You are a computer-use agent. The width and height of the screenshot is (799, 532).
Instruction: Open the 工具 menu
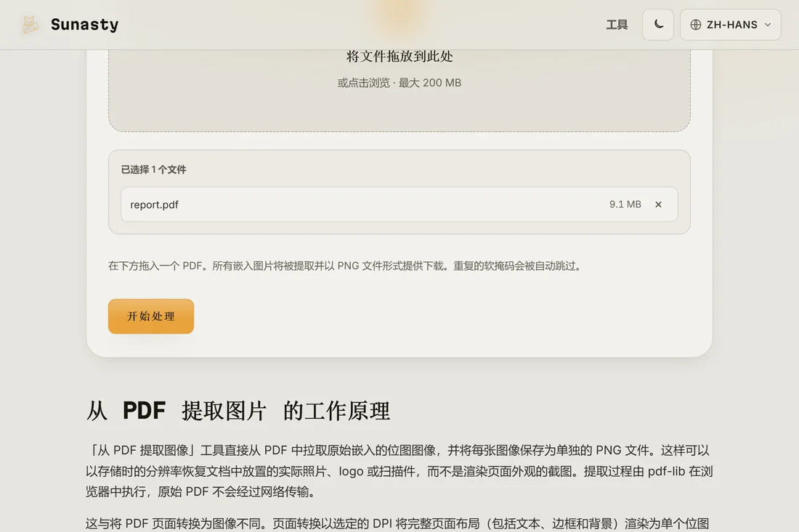[x=617, y=25]
